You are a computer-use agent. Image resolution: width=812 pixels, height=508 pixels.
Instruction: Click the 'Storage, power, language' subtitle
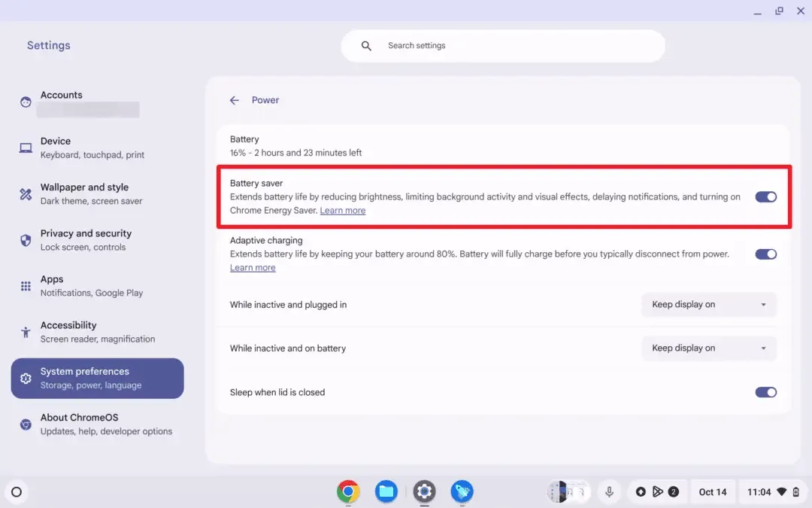[91, 385]
